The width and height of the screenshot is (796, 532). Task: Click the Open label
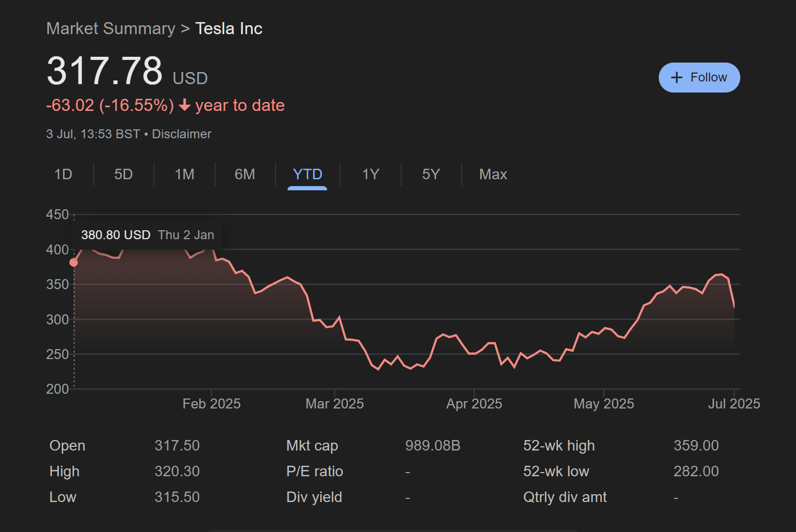tap(67, 446)
